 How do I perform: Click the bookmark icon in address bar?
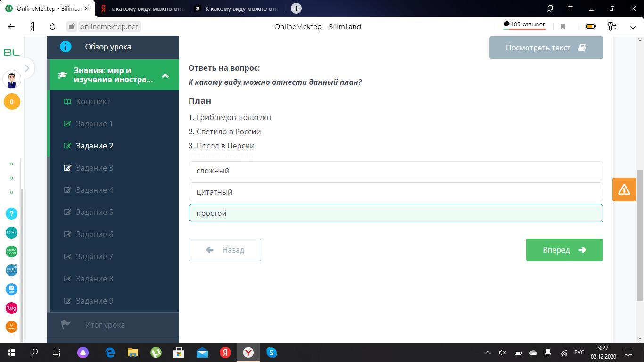(562, 27)
